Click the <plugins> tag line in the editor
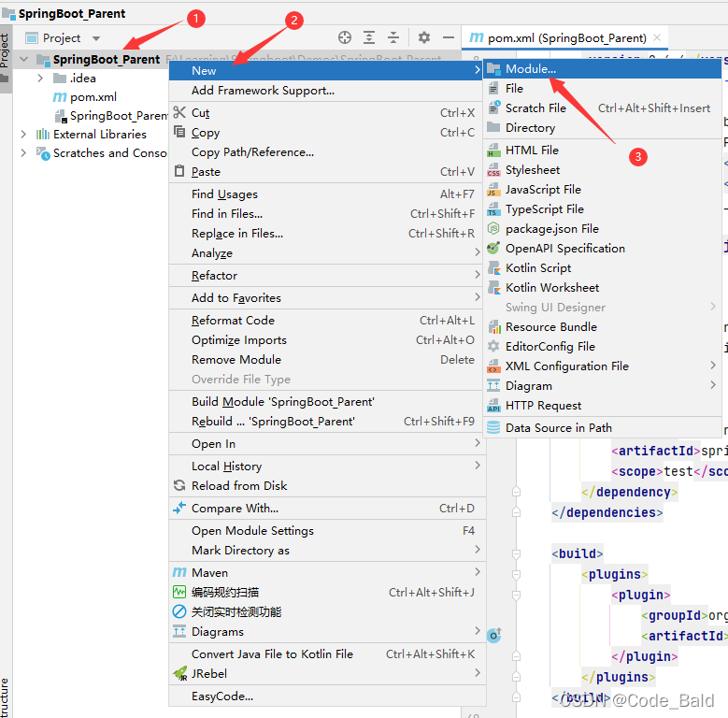The height and width of the screenshot is (718, 728). tap(614, 574)
